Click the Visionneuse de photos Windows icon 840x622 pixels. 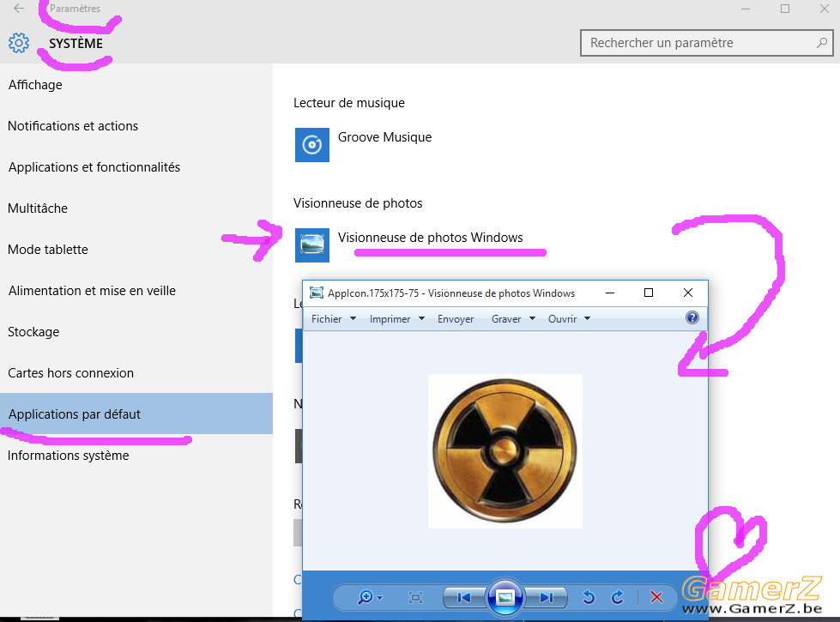coord(311,245)
